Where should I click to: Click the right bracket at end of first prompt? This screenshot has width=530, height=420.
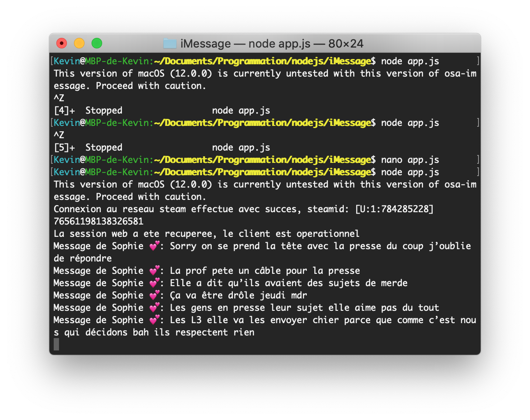tap(478, 61)
